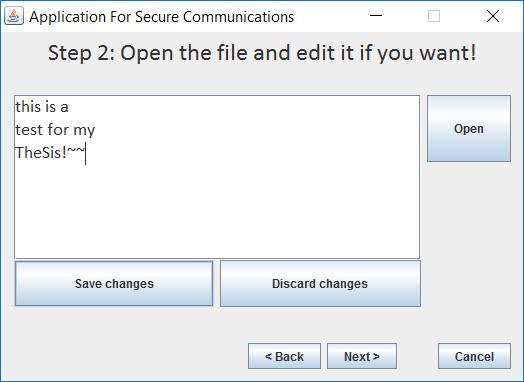The image size is (524, 382).
Task: Click the 'Step 2' heading label
Action: tap(262, 53)
